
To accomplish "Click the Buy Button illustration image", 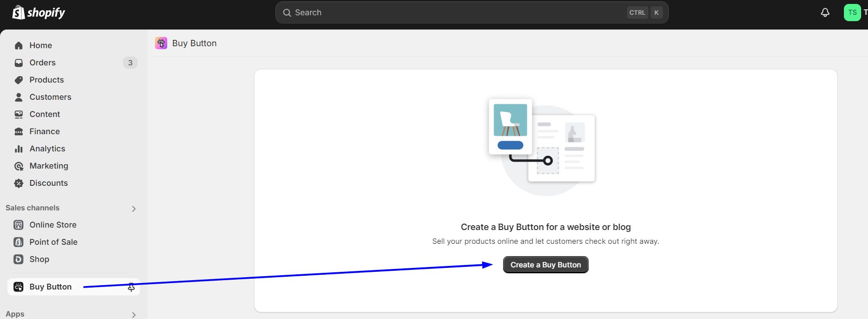I will (x=542, y=147).
